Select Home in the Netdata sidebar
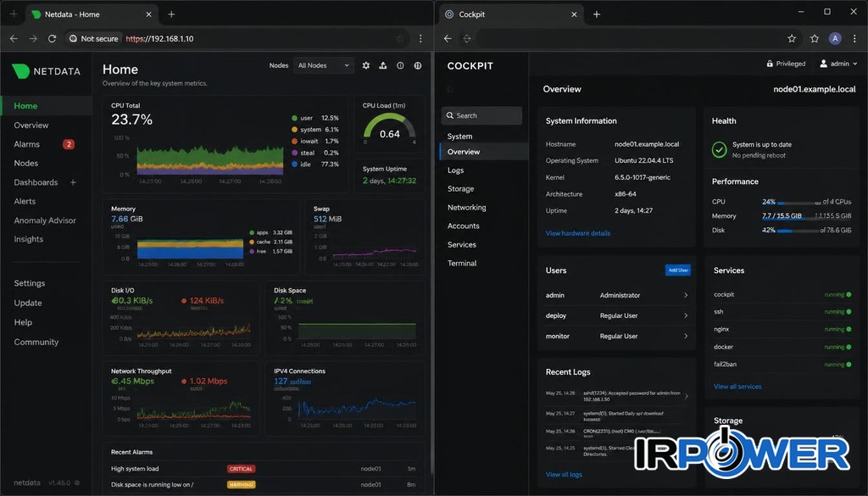868x496 pixels. click(x=47, y=106)
